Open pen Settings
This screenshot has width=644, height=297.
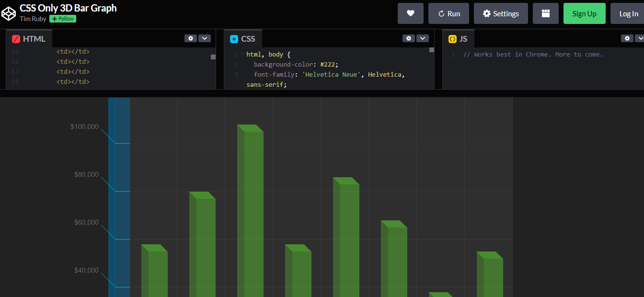501,13
